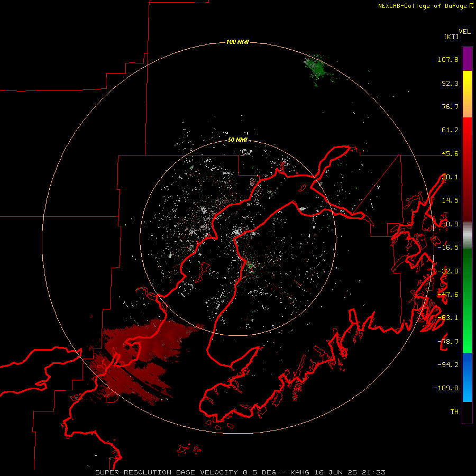Click the -47.6 legend value

pos(448,295)
